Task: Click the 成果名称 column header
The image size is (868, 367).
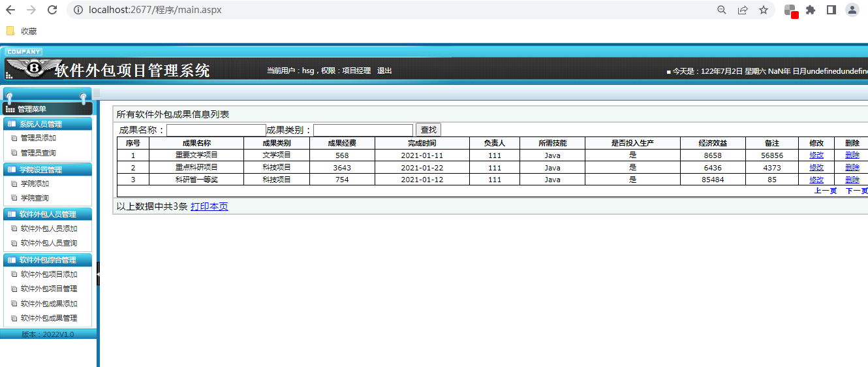Action: (x=196, y=143)
